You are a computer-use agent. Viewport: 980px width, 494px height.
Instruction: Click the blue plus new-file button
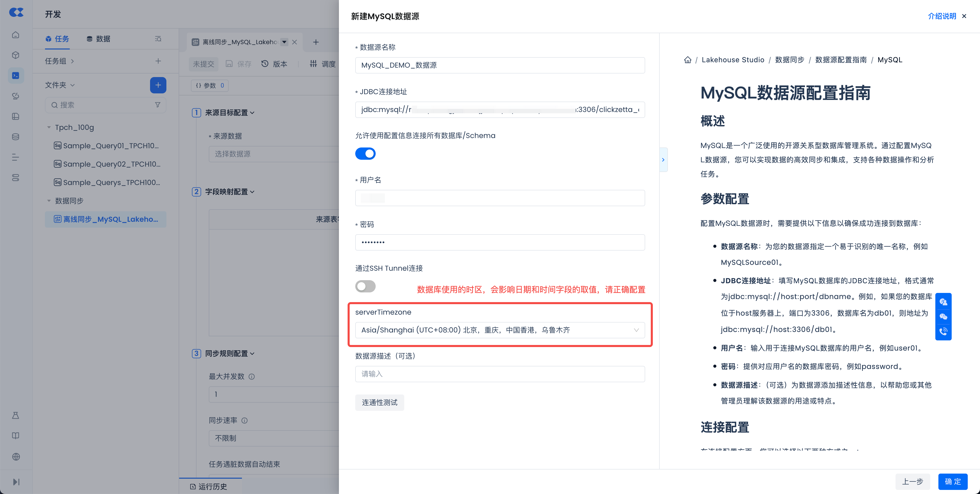[158, 85]
